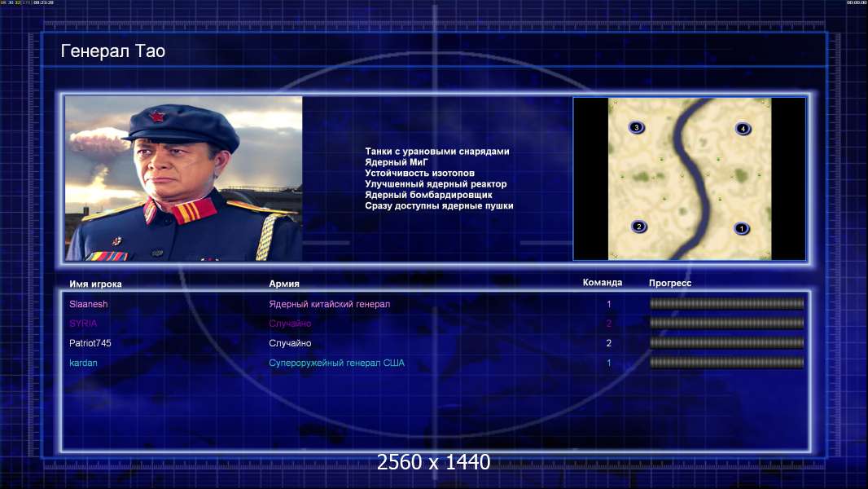Click the 'Армия' column header
Viewport: 868px width, 489px height.
[284, 284]
